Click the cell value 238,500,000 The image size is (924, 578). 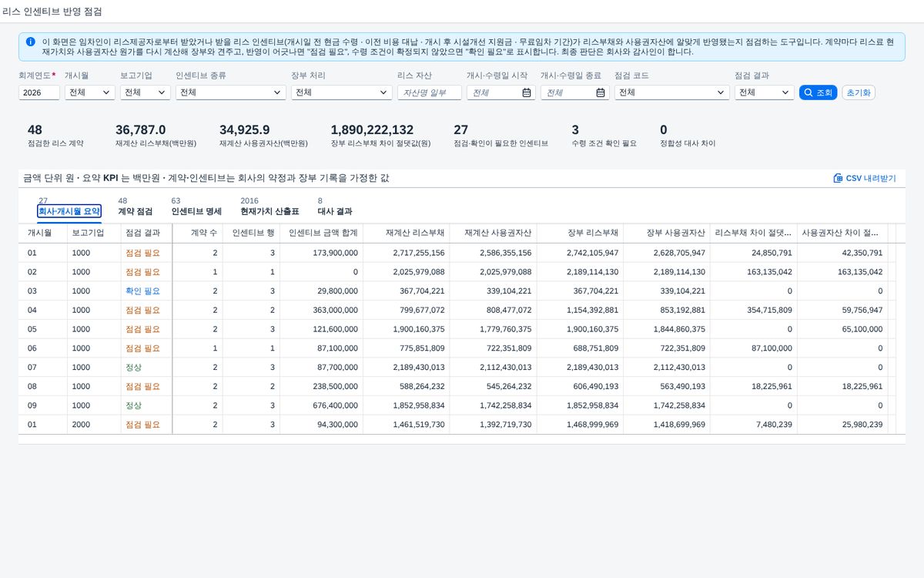point(335,386)
